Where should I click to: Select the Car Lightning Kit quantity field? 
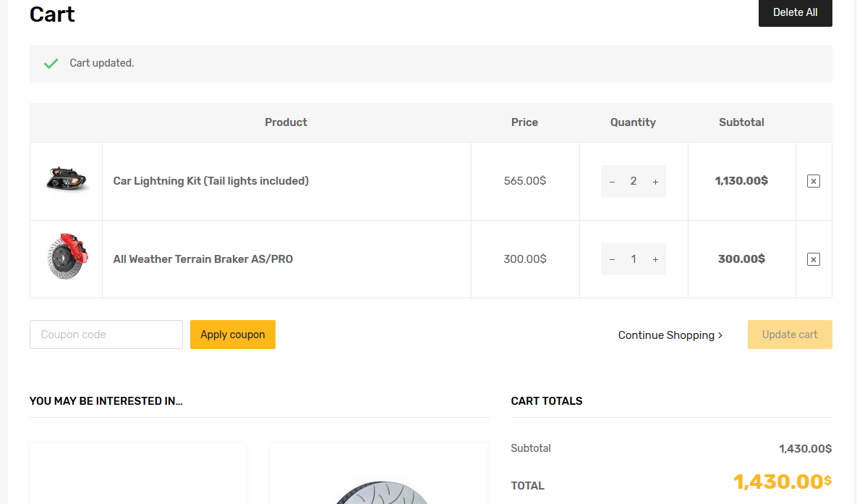(x=633, y=181)
